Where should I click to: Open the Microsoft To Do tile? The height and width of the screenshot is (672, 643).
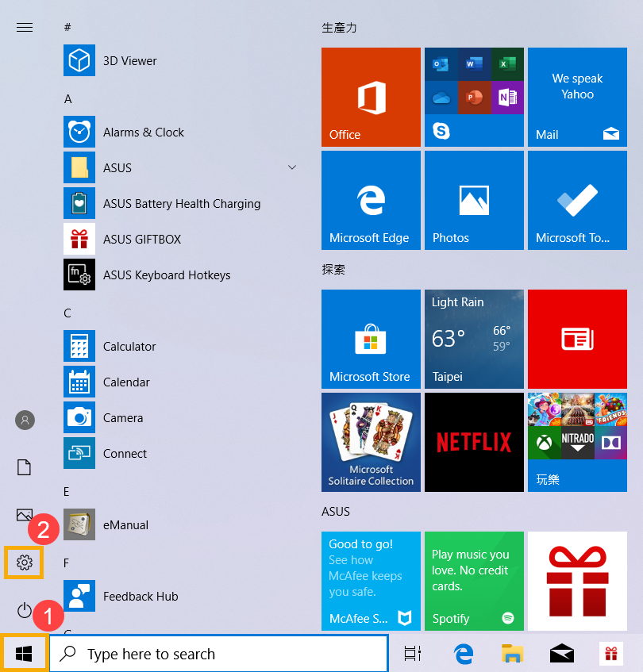[577, 200]
